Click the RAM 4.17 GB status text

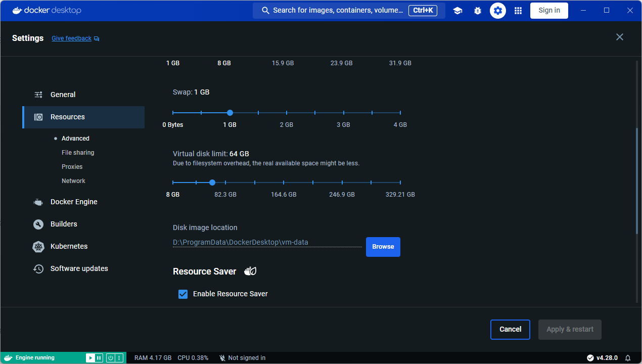153,358
